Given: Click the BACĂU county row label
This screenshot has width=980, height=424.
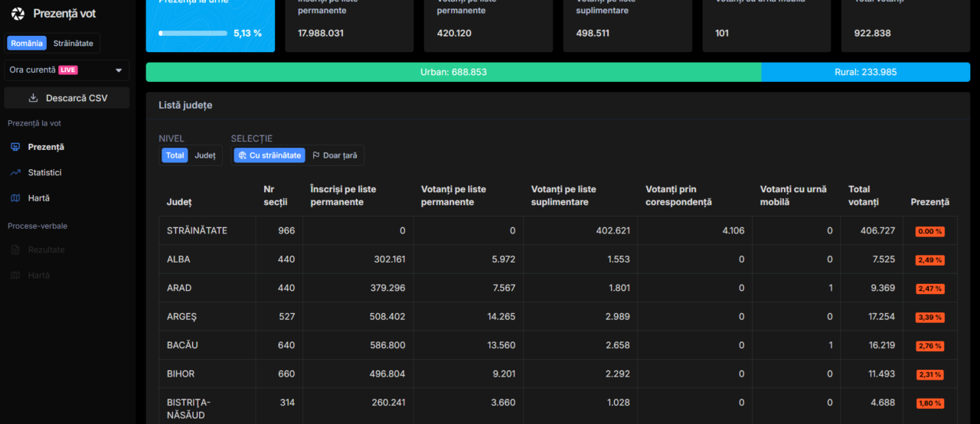Looking at the screenshot, I should [x=182, y=345].
